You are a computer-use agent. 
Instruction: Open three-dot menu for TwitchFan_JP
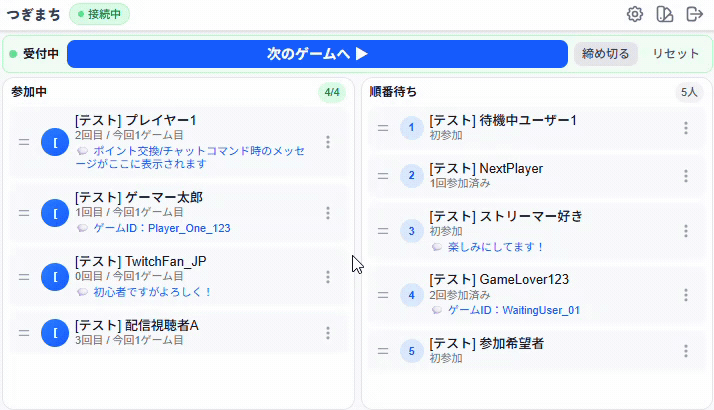coord(328,277)
